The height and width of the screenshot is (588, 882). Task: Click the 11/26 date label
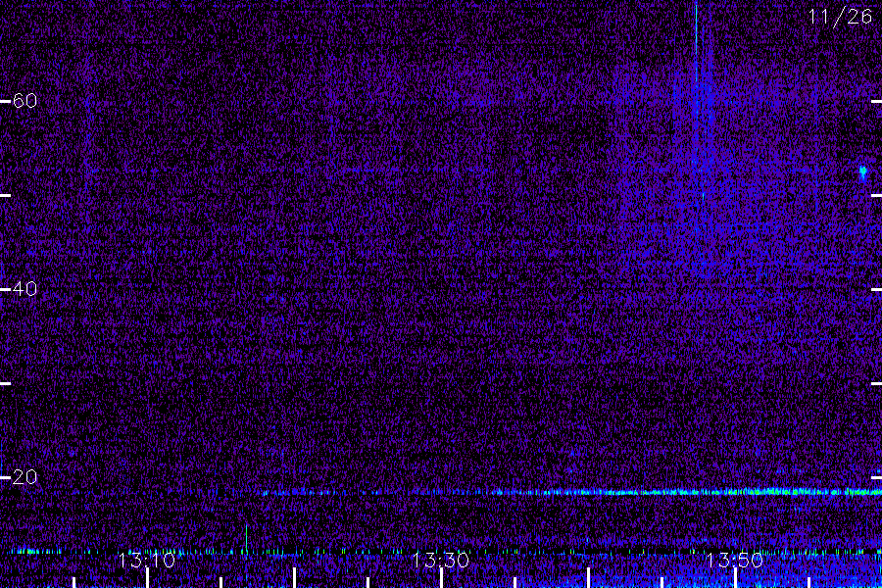point(840,17)
